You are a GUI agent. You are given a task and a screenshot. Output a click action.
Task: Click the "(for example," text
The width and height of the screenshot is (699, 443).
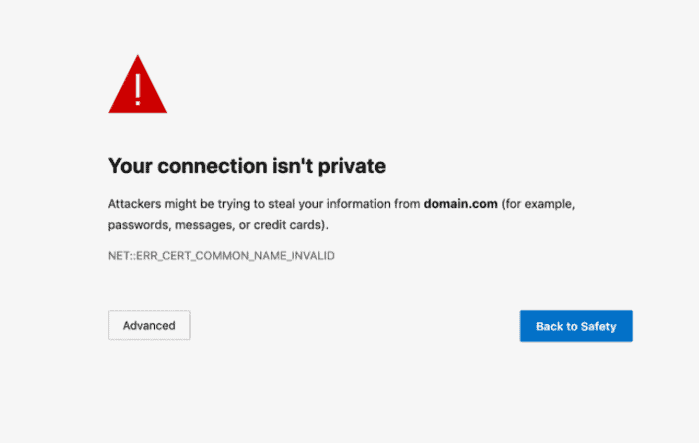tap(539, 204)
